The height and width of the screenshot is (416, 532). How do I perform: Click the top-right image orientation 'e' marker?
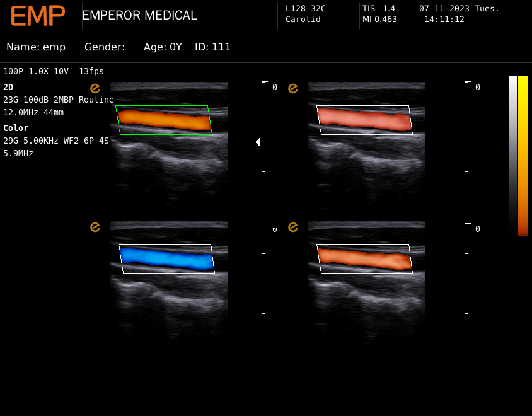(293, 88)
